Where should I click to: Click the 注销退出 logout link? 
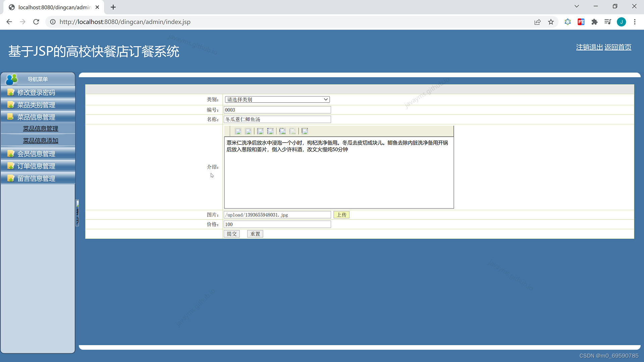589,47
